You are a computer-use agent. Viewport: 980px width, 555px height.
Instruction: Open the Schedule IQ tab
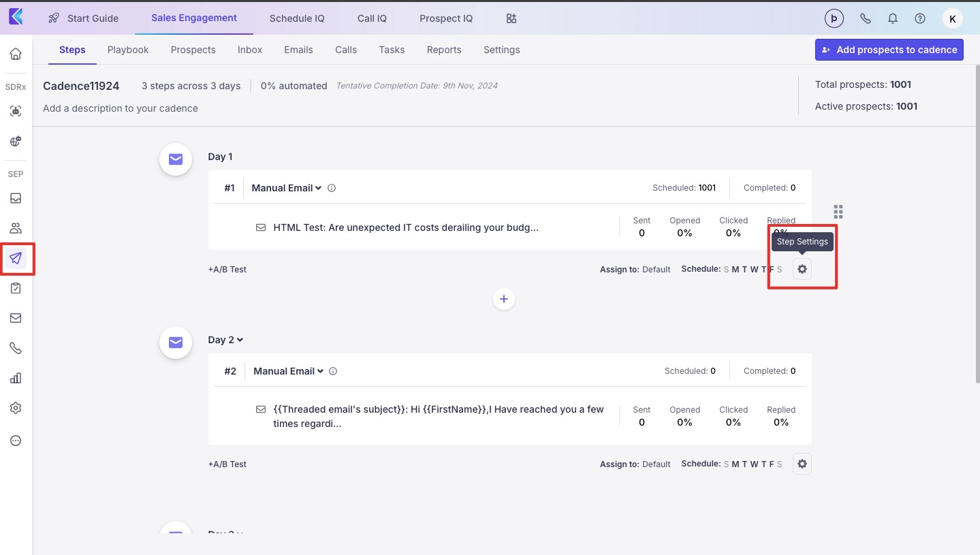click(x=297, y=18)
